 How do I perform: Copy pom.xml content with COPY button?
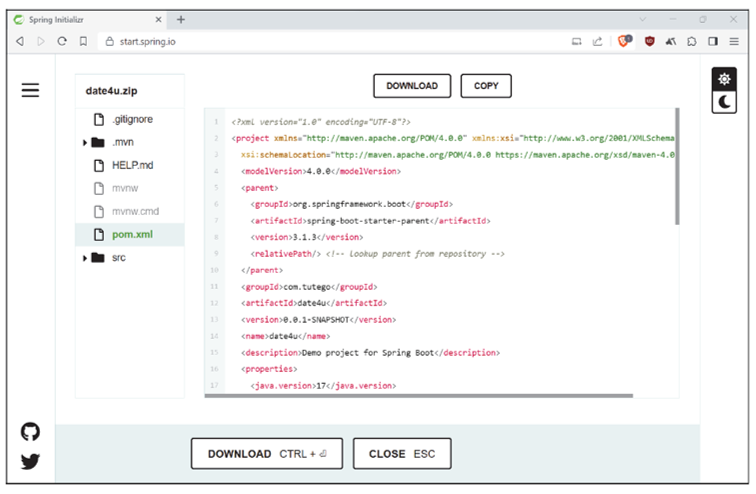coord(486,86)
